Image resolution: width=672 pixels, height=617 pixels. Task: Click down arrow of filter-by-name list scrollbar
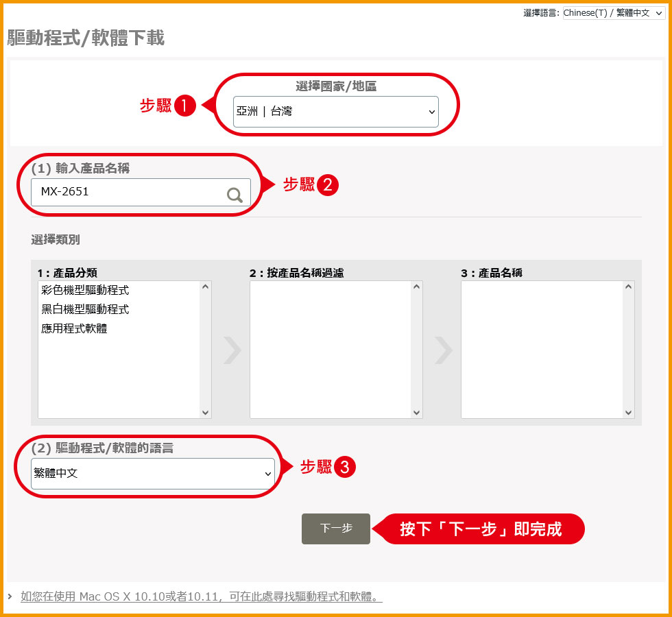coord(416,412)
